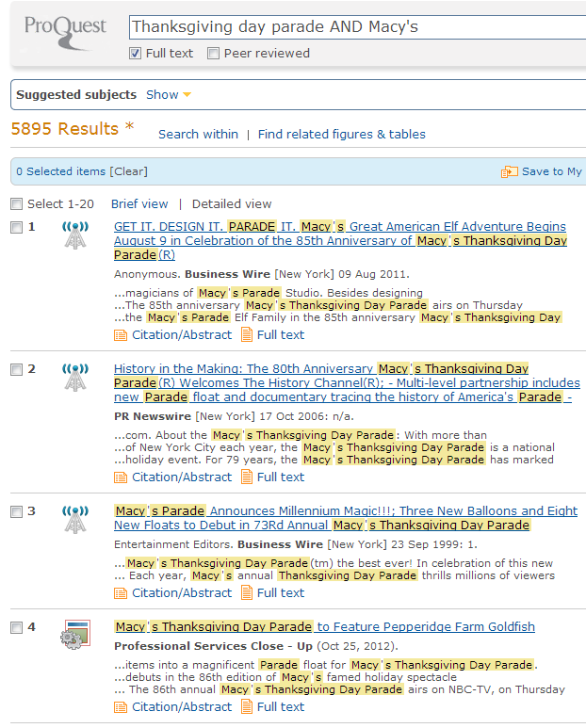Check the Select 1-20 checkbox
The height and width of the screenshot is (728, 586).
[16, 204]
